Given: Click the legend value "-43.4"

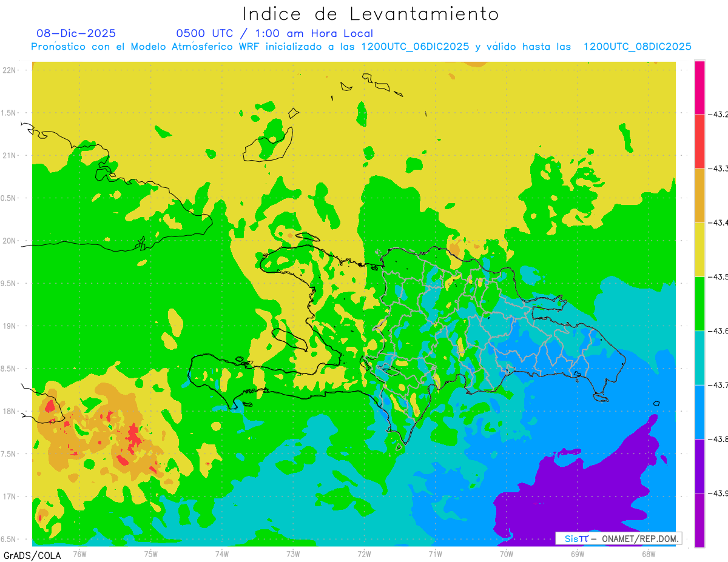Looking at the screenshot, I should tap(719, 222).
